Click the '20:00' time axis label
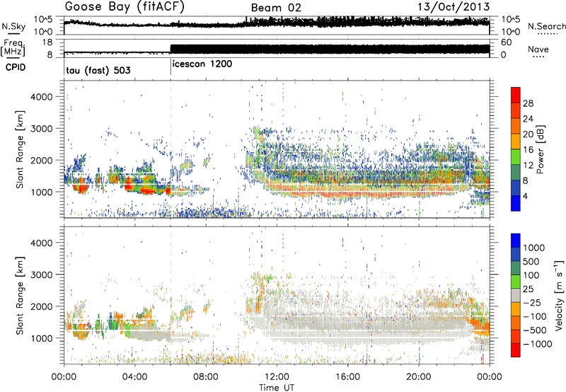The width and height of the screenshot is (566, 392). pyautogui.click(x=419, y=377)
